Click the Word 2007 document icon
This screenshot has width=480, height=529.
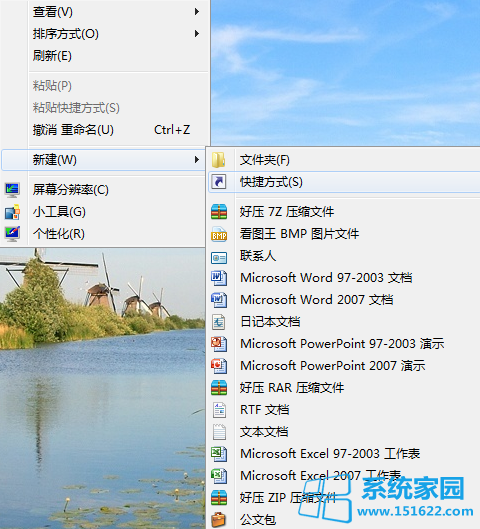tap(219, 300)
